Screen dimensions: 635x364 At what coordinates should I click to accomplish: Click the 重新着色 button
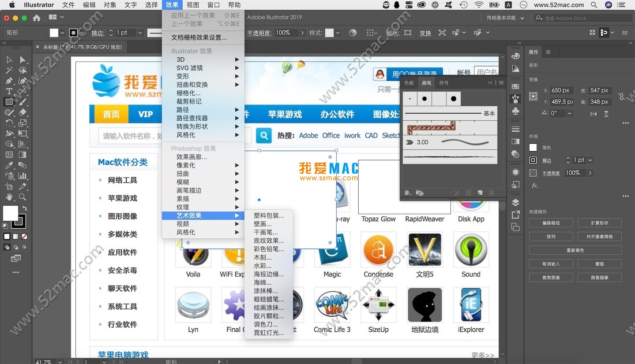pyautogui.click(x=575, y=250)
